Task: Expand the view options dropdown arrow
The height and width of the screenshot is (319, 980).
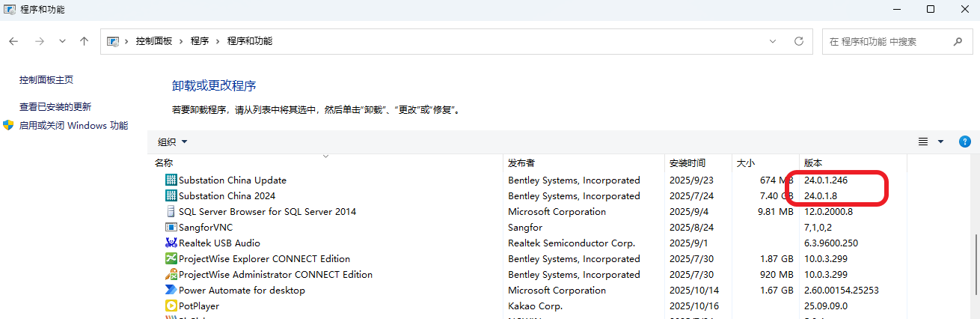Action: click(x=940, y=142)
